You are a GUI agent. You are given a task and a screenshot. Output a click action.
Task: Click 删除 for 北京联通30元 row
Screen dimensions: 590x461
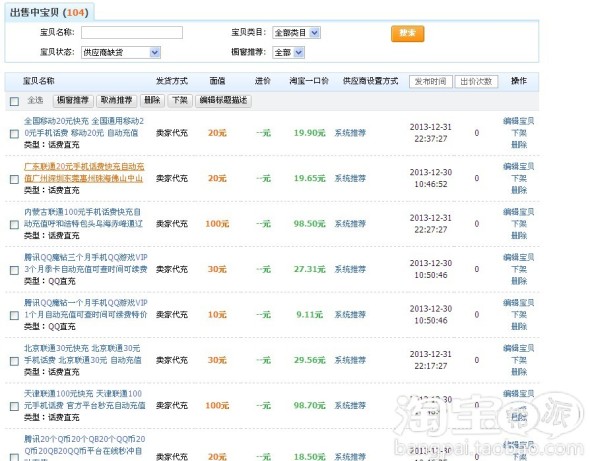point(519,372)
